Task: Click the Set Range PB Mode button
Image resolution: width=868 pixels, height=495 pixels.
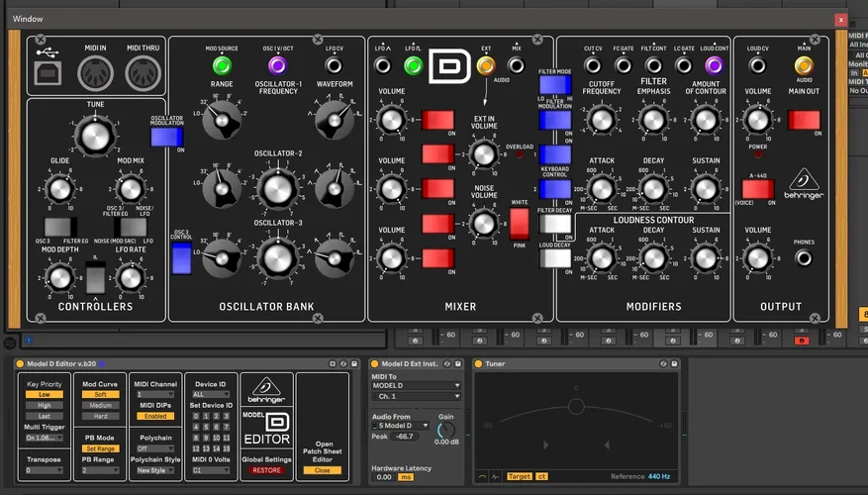Action: click(100, 448)
